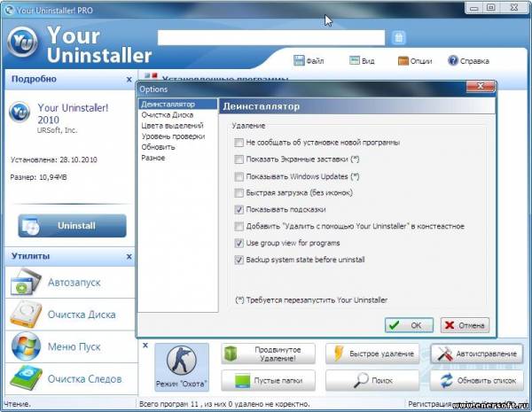532x412 pixels.
Task: Close the Options dialog with its red X
Action: (x=480, y=87)
